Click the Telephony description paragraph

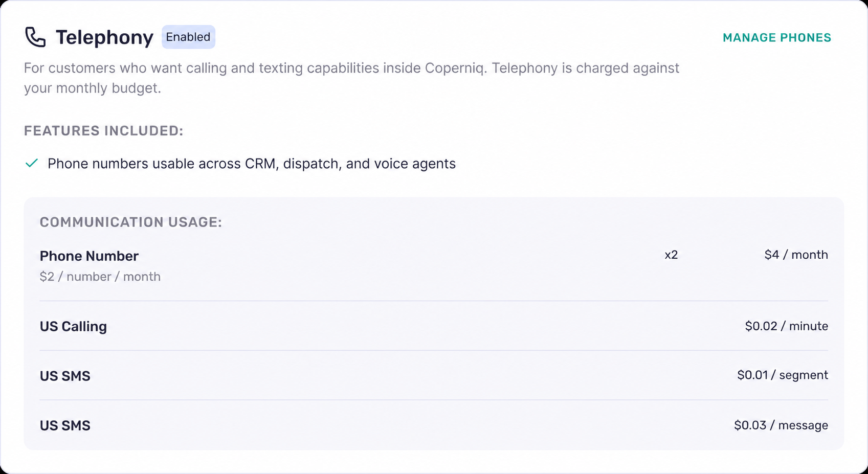coord(351,78)
